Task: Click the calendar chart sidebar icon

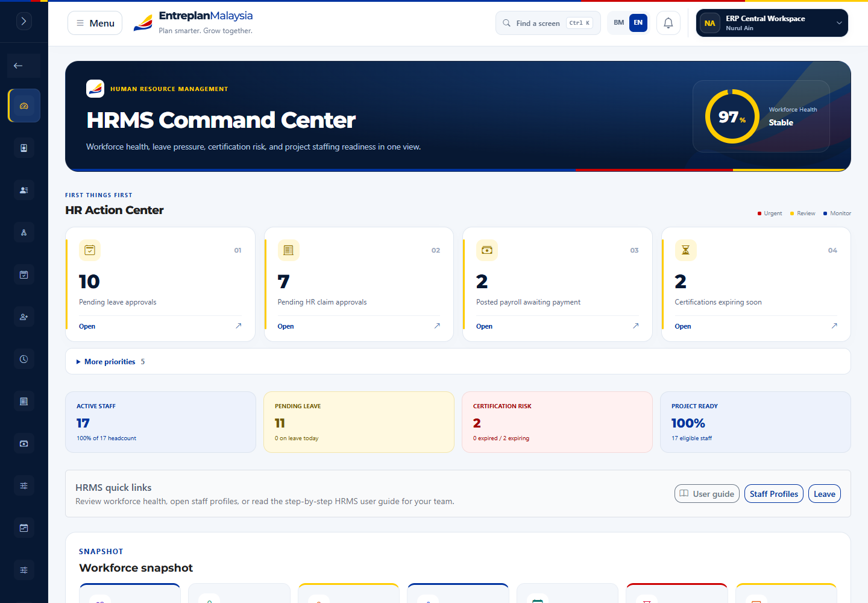Action: [x=24, y=528]
